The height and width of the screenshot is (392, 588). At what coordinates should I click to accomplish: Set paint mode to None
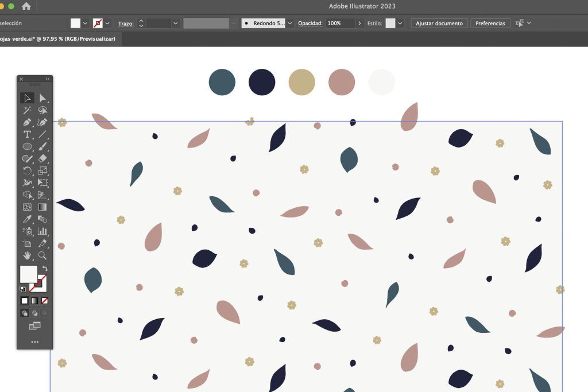[x=45, y=301]
